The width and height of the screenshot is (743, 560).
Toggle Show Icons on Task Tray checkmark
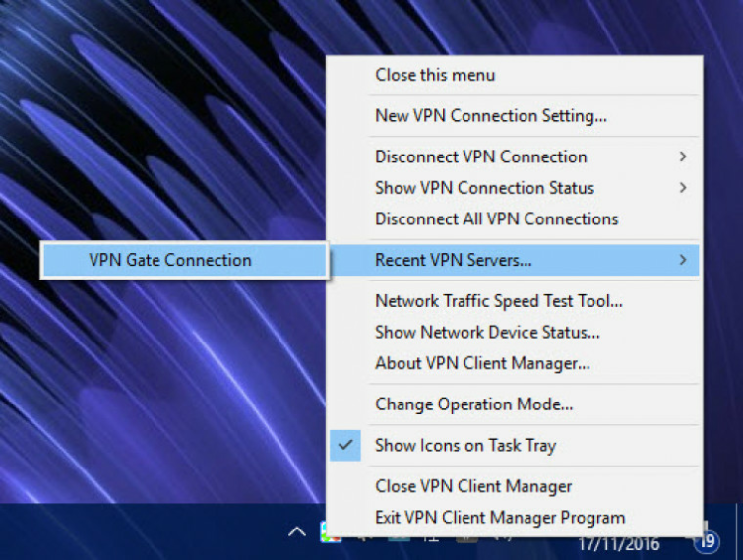coord(345,445)
